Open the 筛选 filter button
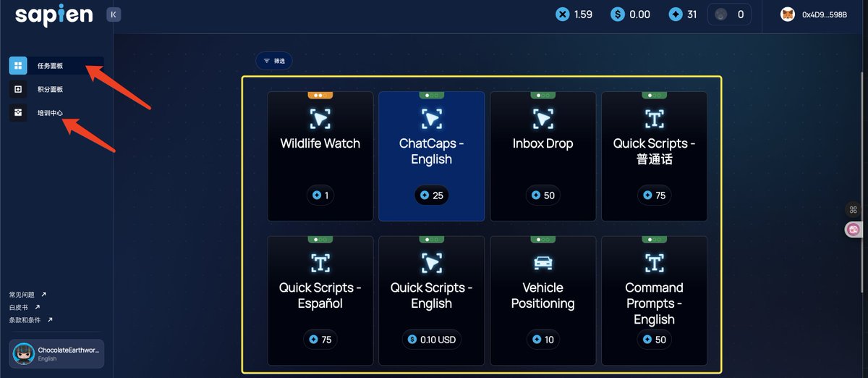The height and width of the screenshot is (378, 868). click(x=274, y=61)
